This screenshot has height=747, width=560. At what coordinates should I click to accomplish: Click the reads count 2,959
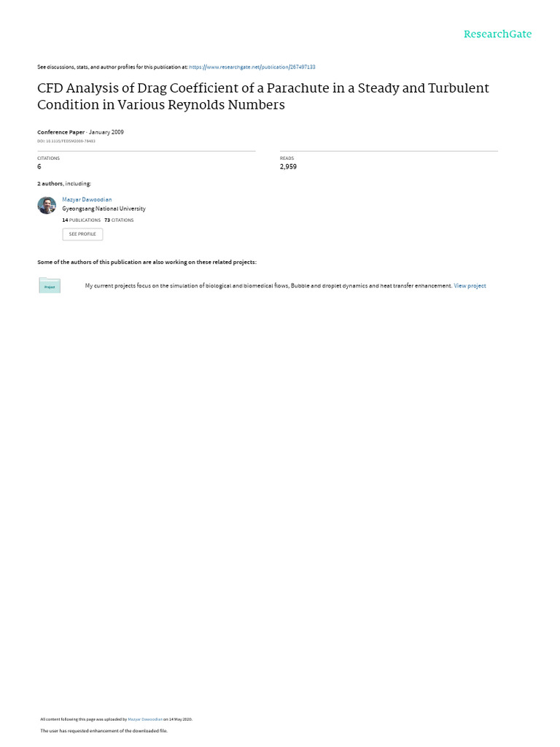click(x=288, y=167)
